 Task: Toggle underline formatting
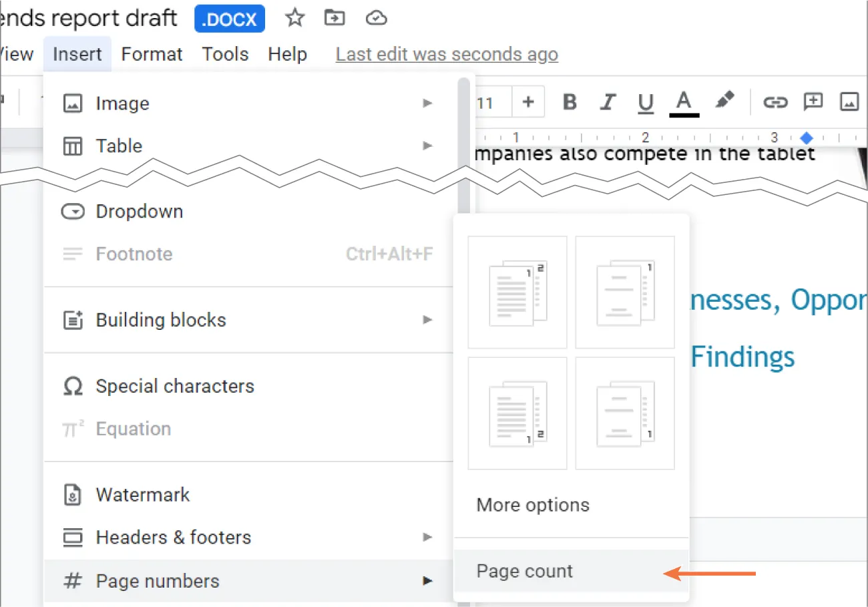pos(645,102)
